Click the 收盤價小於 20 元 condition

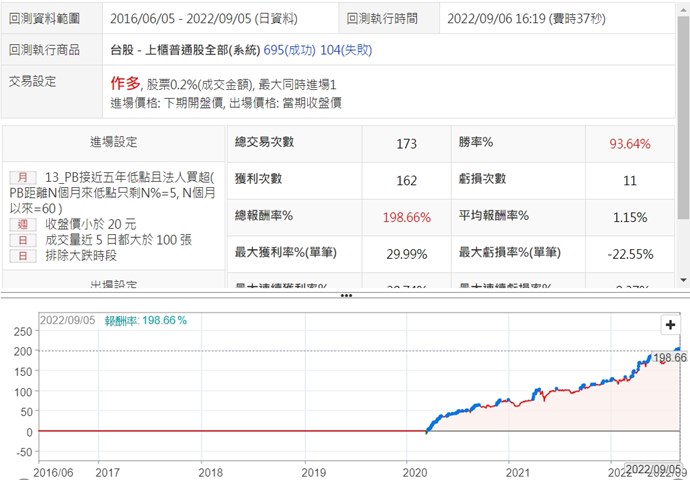click(91, 224)
